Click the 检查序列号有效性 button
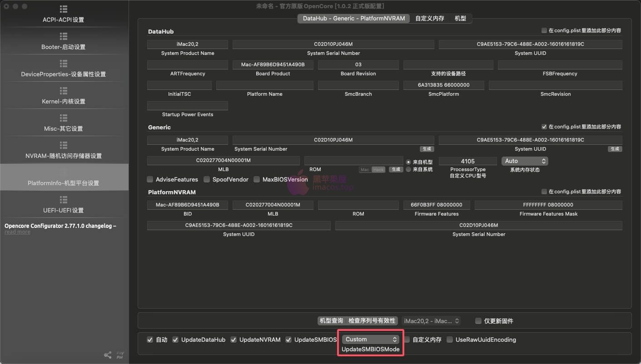 point(372,321)
